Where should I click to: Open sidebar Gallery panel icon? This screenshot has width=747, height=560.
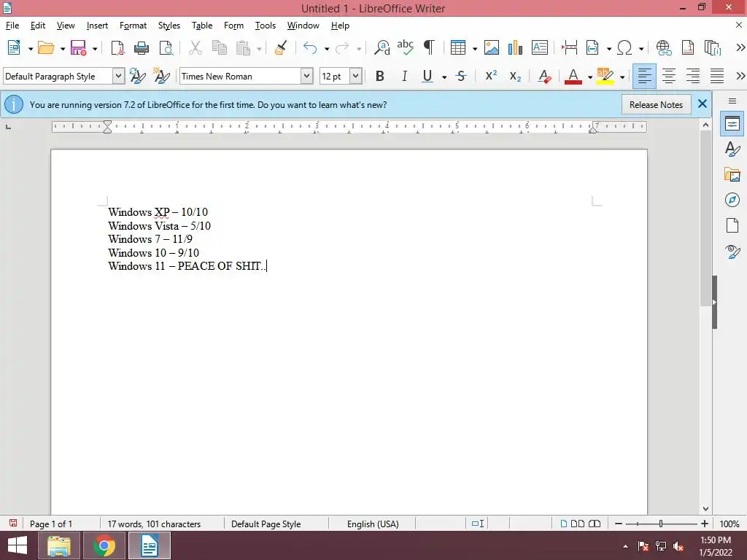(732, 174)
